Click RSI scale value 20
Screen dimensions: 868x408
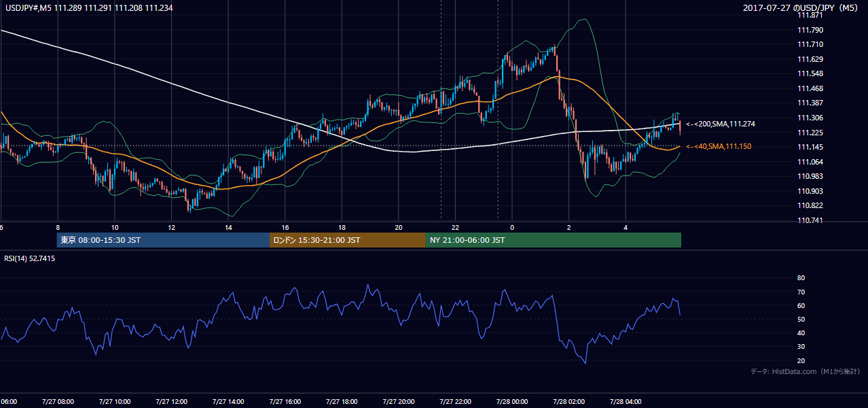801,360
